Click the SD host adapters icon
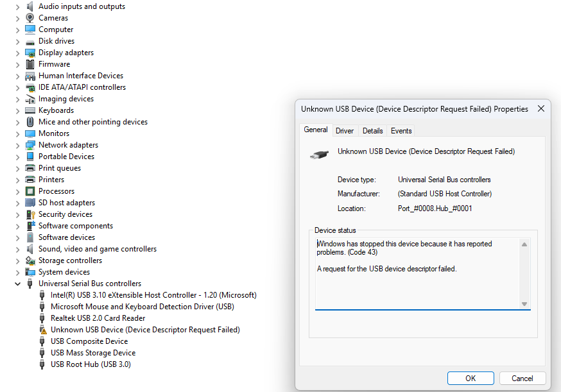Image resolution: width=561 pixels, height=392 pixels. click(x=30, y=203)
